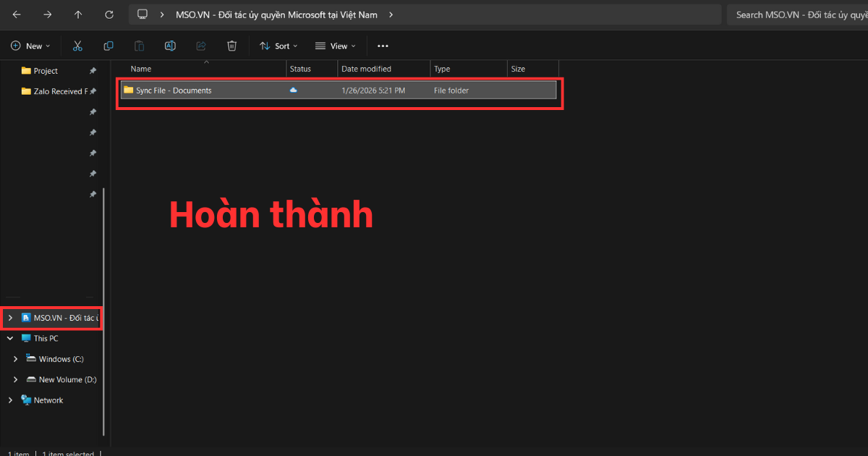Expand the Sort options dropdown
Screen dimensions: 868x456
coord(278,46)
